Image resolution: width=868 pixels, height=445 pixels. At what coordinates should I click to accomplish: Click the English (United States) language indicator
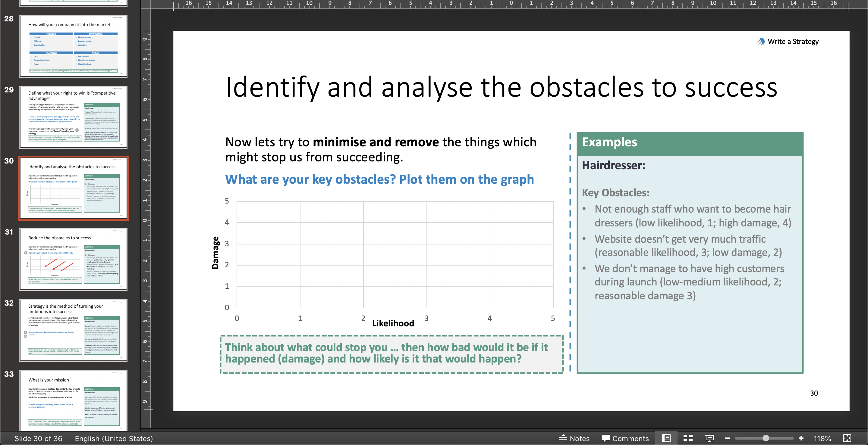[114, 438]
